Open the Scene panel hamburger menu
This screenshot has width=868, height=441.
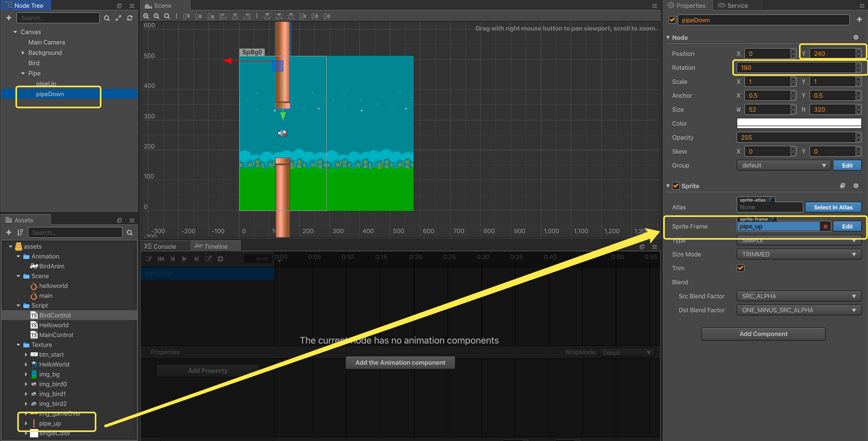point(654,6)
